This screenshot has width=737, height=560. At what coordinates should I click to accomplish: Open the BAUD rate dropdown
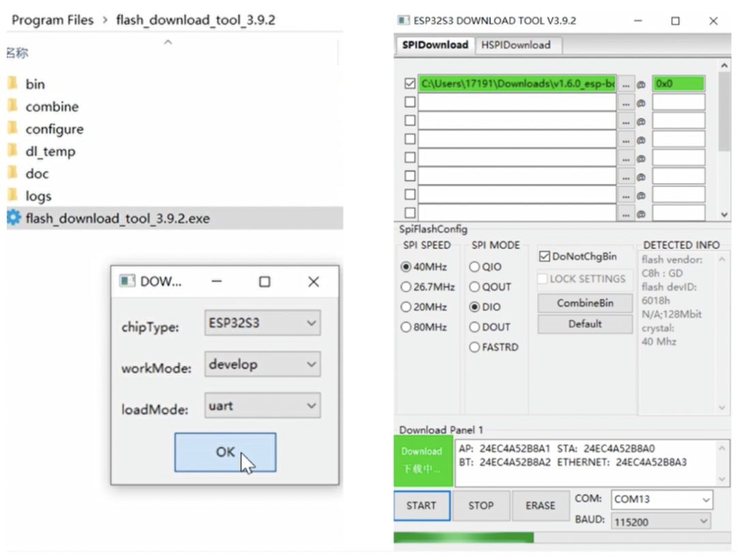(661, 522)
